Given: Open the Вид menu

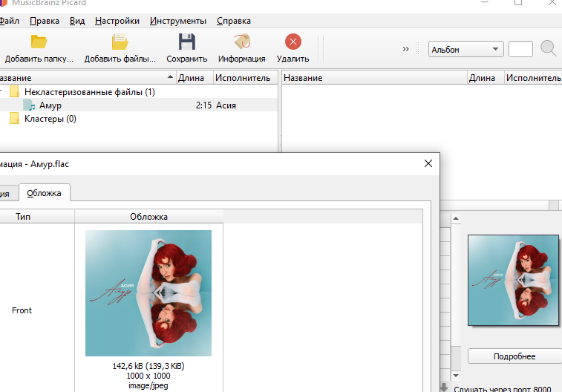Looking at the screenshot, I should (77, 21).
